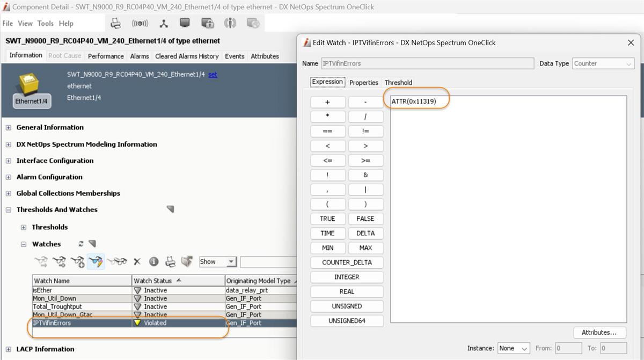Image resolution: width=644 pixels, height=360 pixels.
Task: Click the export folder icon in Watches toolbar
Action: click(x=187, y=262)
